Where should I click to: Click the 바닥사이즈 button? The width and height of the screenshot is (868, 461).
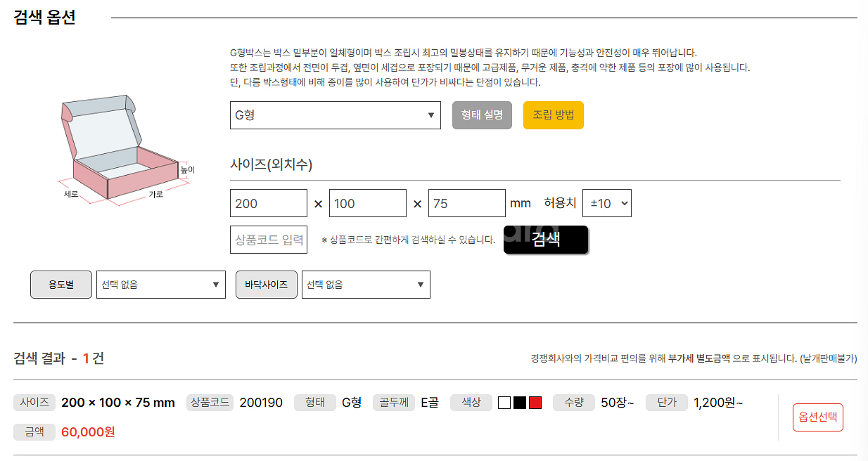coord(267,285)
